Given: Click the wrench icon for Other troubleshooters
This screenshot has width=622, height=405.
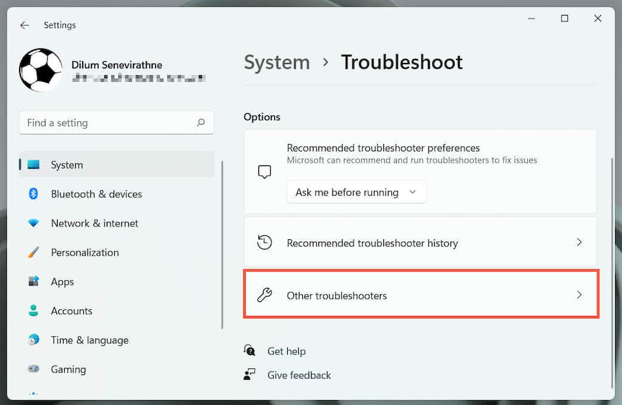Looking at the screenshot, I should (x=264, y=295).
